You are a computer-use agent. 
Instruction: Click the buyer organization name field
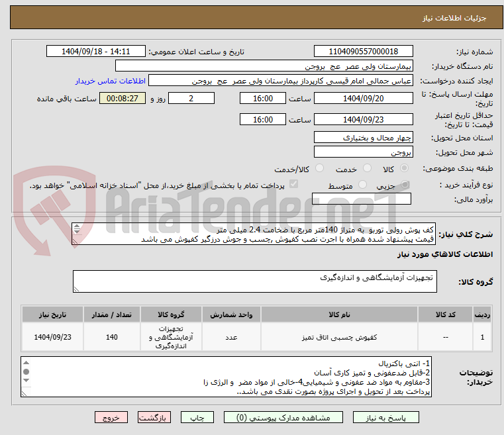tap(264, 66)
